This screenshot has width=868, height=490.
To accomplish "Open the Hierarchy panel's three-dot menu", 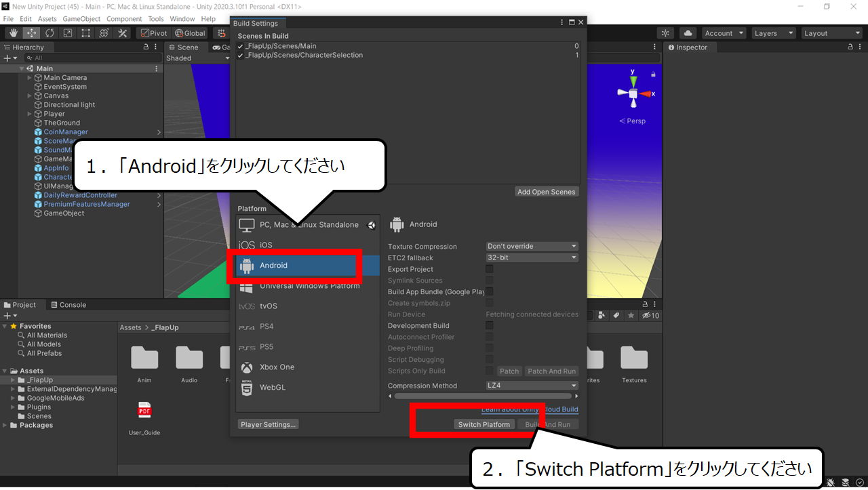I will pos(157,47).
